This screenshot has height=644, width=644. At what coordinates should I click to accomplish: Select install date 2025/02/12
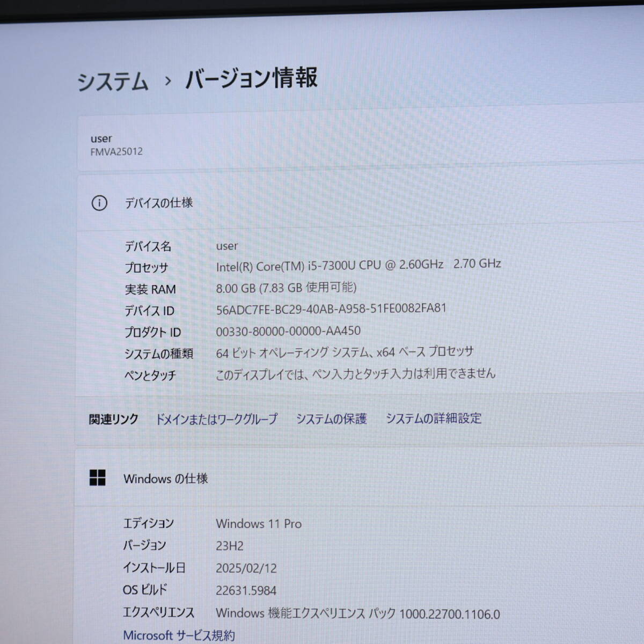(246, 568)
